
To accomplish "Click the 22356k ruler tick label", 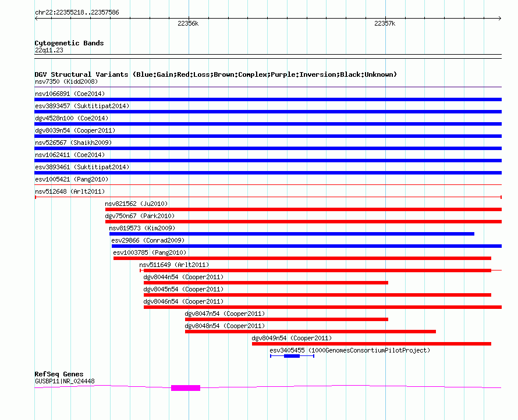I will (x=188, y=23).
